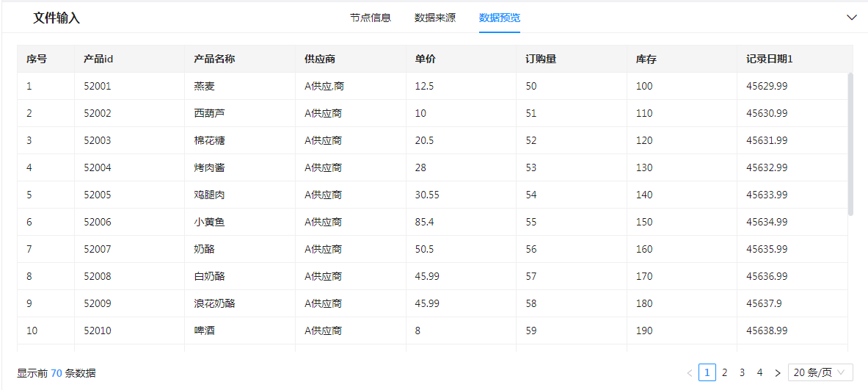This screenshot has height=390, width=868.
Task: Jump to page 3
Action: point(743,372)
